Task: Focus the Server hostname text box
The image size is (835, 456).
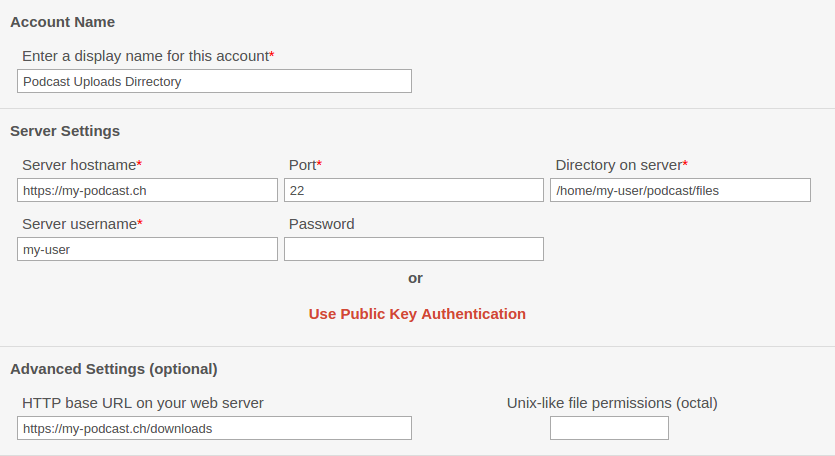Action: pos(147,190)
